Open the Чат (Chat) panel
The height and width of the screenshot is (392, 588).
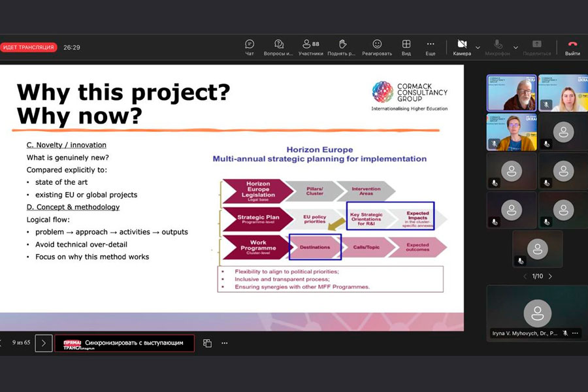click(x=250, y=47)
